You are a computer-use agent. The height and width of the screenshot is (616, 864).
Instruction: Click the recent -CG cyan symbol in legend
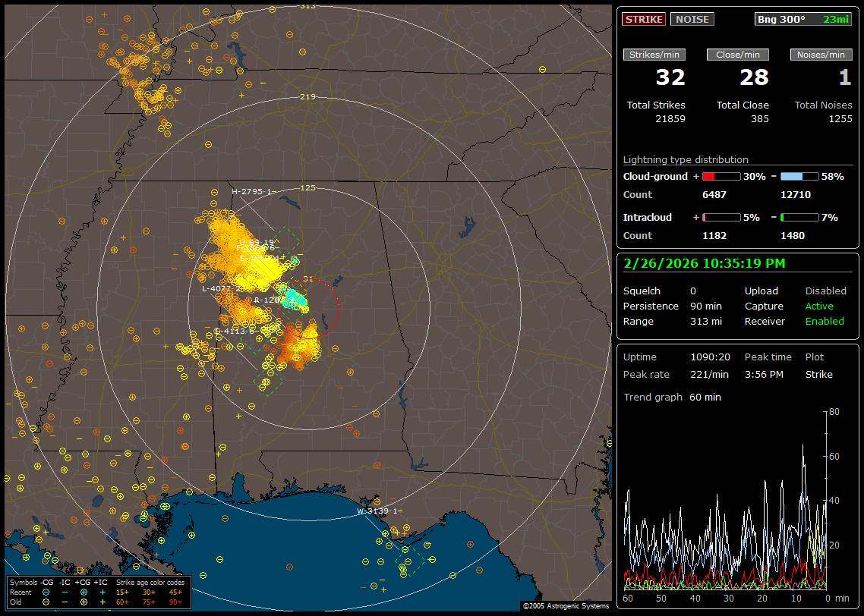tap(46, 592)
